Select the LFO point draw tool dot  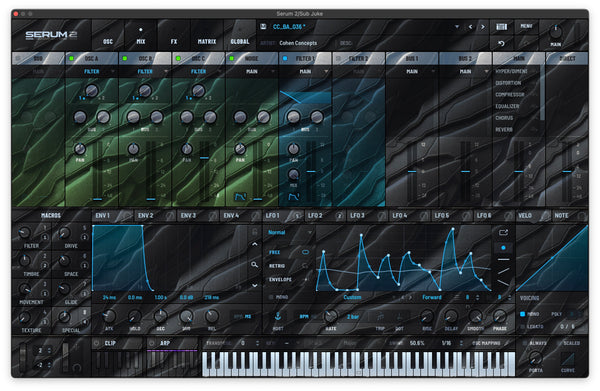pyautogui.click(x=503, y=248)
